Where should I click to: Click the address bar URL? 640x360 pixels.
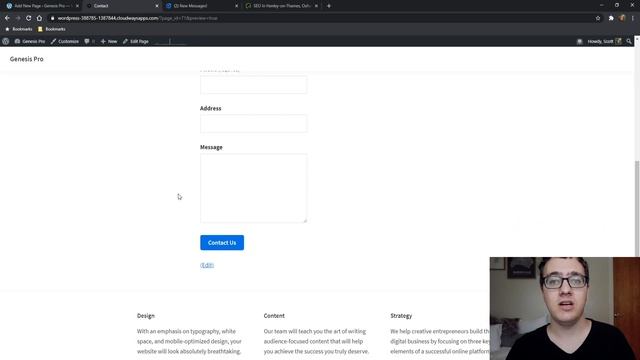(x=138, y=18)
